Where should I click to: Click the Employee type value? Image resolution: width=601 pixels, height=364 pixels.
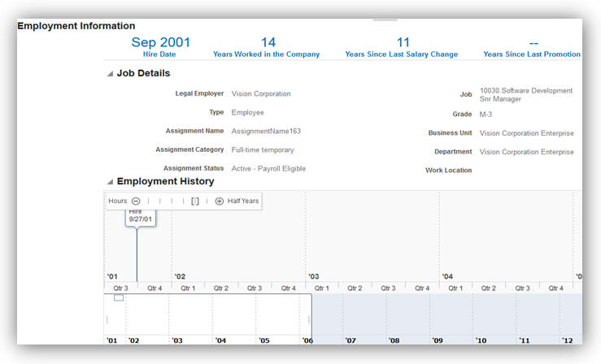pyautogui.click(x=247, y=112)
